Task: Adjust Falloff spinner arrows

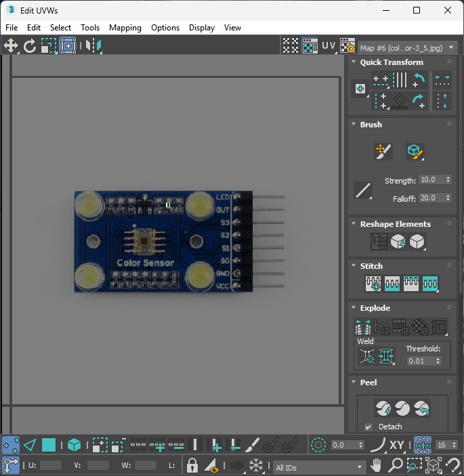Action: click(448, 198)
